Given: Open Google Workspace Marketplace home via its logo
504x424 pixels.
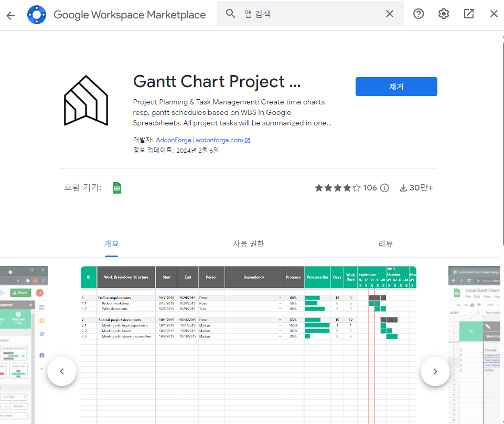Looking at the screenshot, I should pyautogui.click(x=36, y=14).
